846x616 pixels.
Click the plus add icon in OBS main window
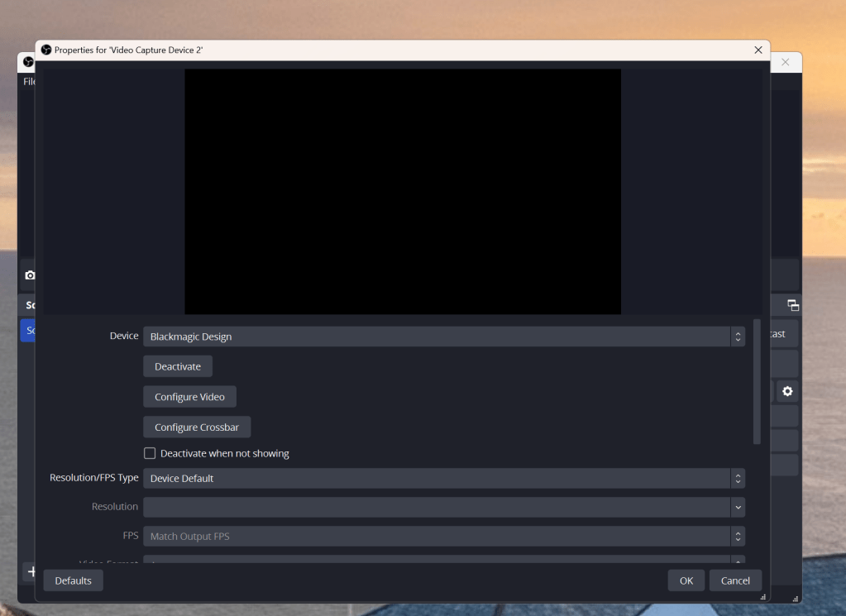coord(31,571)
